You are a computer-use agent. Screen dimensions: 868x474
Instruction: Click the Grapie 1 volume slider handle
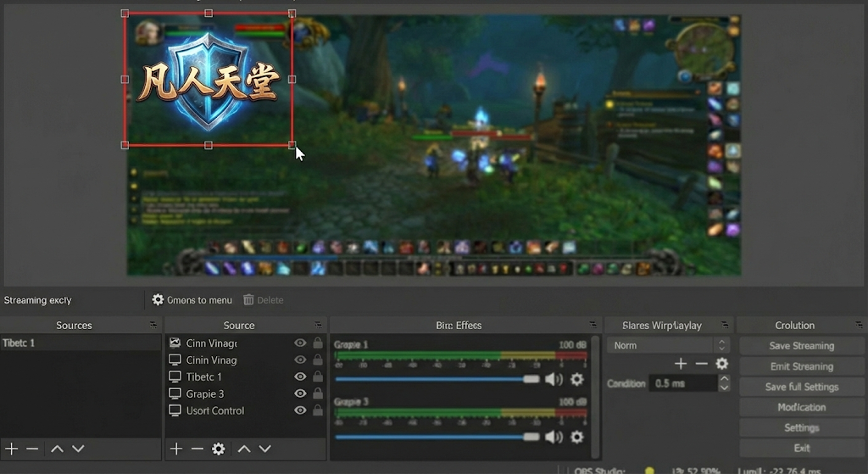coord(531,379)
